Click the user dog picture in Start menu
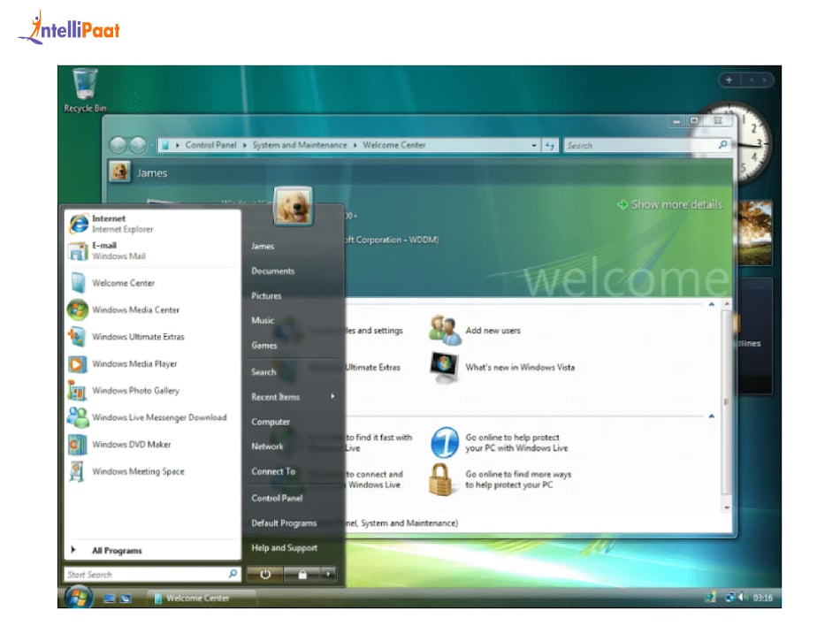 (x=293, y=206)
